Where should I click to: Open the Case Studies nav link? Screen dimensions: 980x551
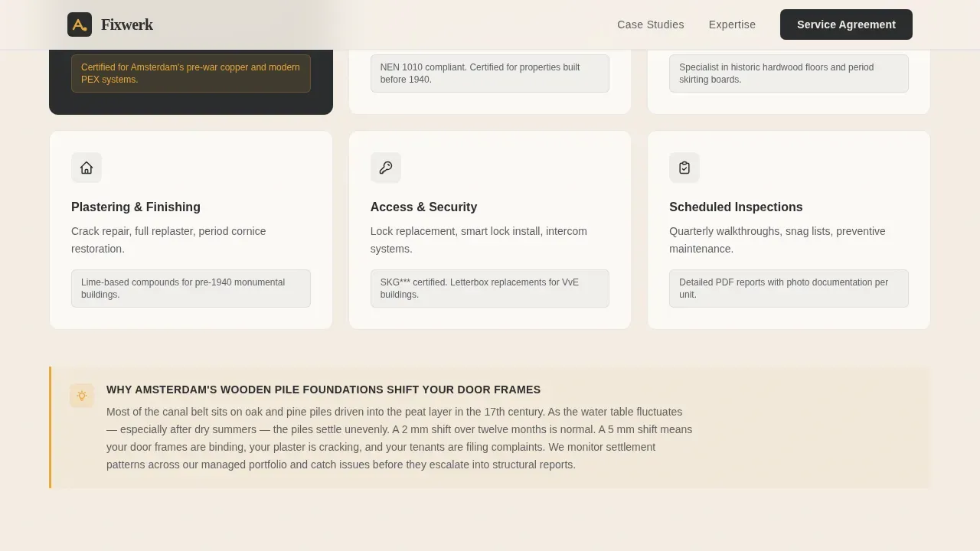coord(651,24)
